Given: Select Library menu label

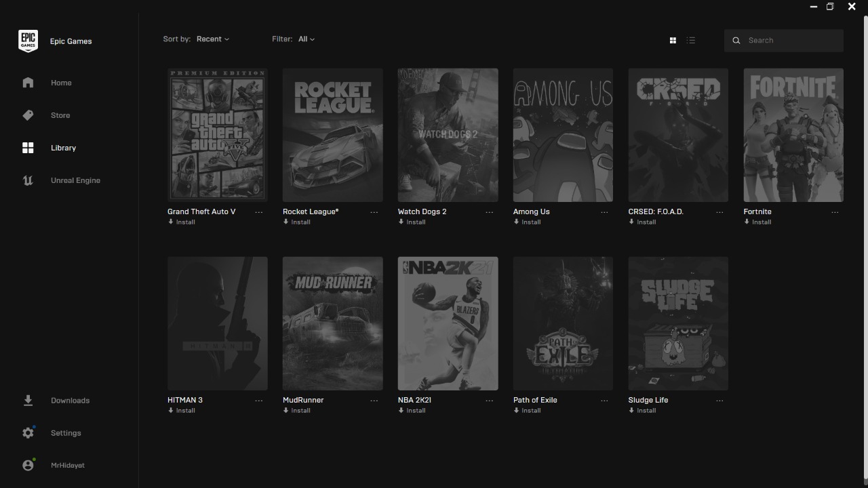Looking at the screenshot, I should [x=63, y=148].
